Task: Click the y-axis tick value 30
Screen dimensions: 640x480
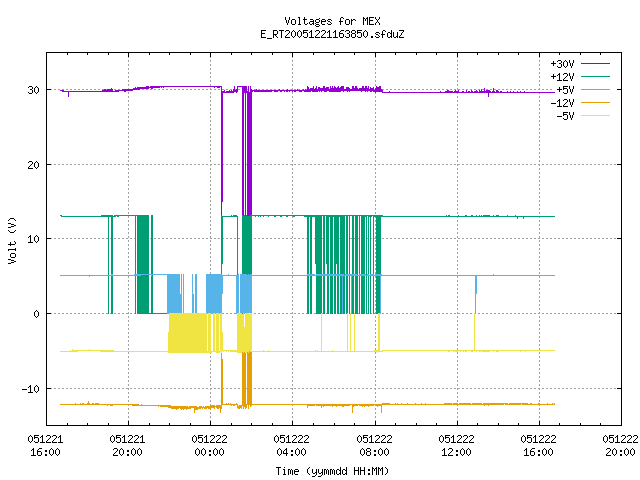Action: [x=33, y=90]
